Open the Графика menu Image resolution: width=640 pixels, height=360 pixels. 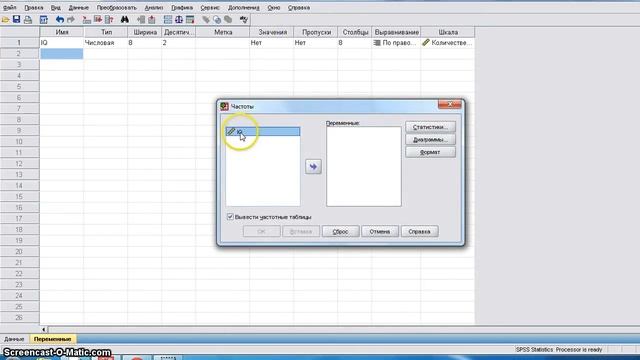[182, 8]
